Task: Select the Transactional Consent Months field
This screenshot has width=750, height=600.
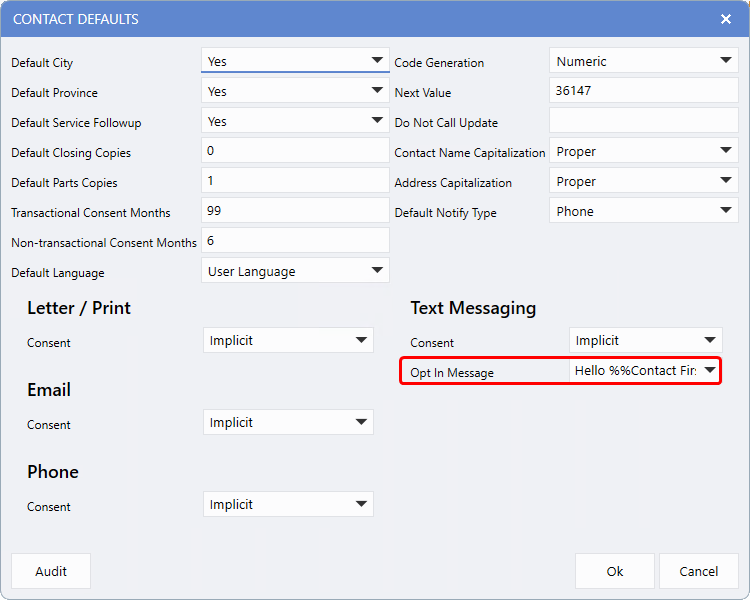Action: [294, 211]
